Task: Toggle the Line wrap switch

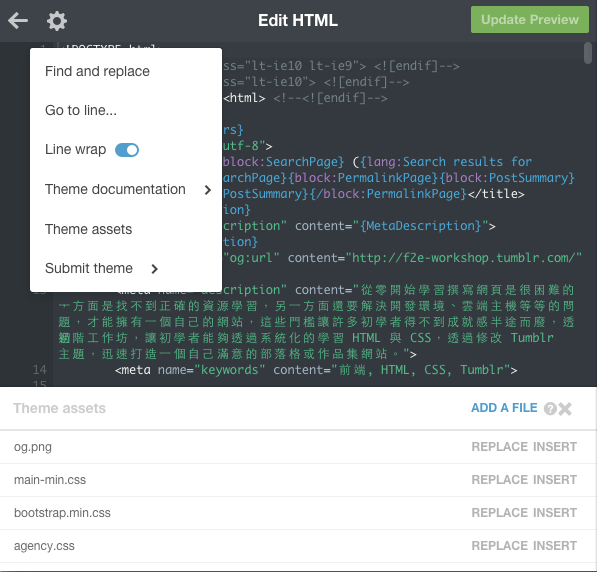Action: (127, 150)
